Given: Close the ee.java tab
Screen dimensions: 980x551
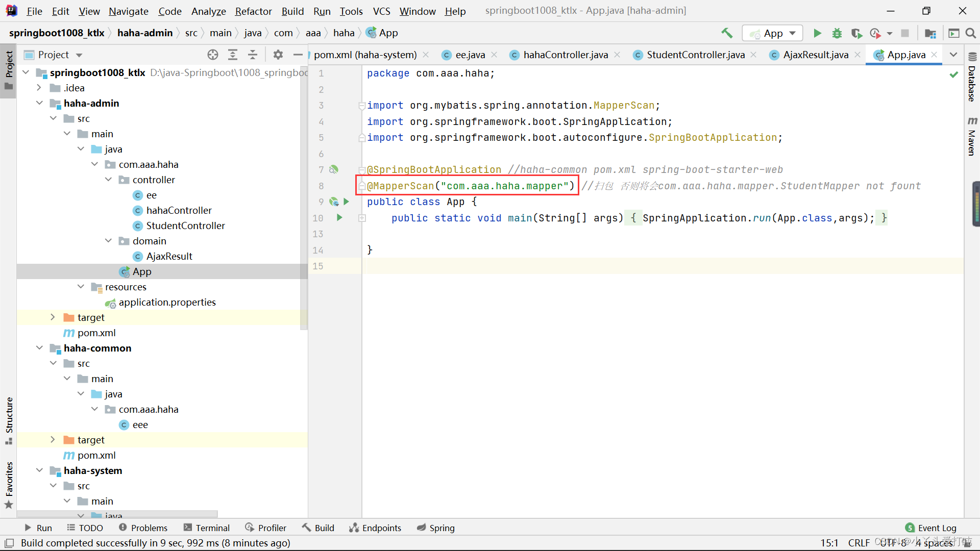Looking at the screenshot, I should [x=494, y=55].
